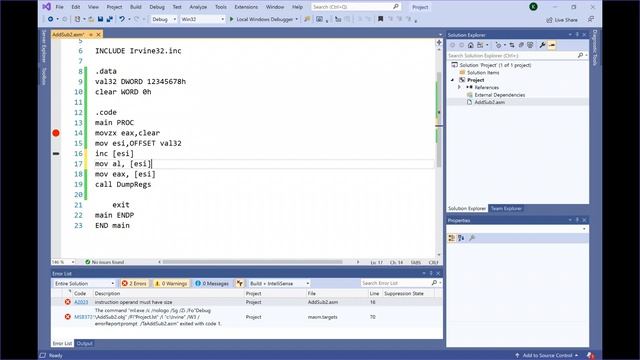The width and height of the screenshot is (640, 360).
Task: Click the Description column header
Action: pos(107,293)
